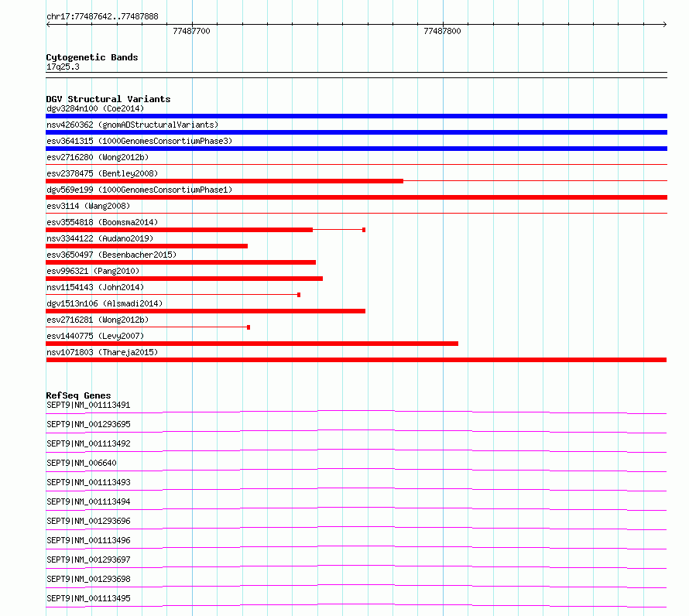Screen dimensions: 689x616
Task: Click SEPT9|NM_001293698 transcript label
Action: tap(88, 579)
